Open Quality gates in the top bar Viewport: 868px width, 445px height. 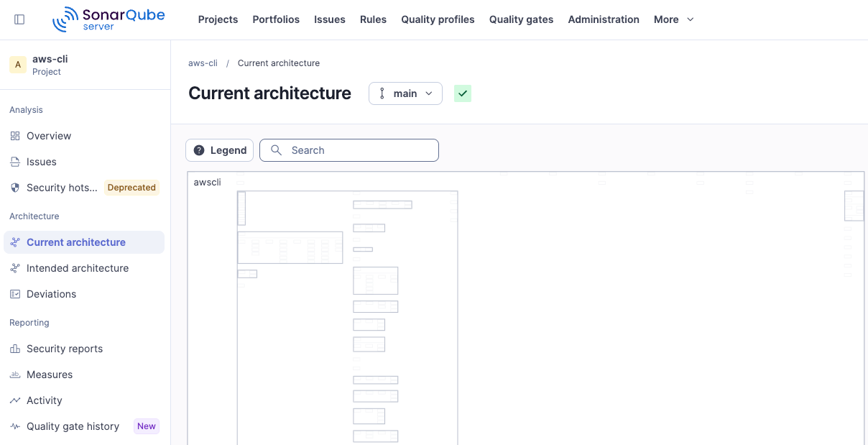click(521, 19)
